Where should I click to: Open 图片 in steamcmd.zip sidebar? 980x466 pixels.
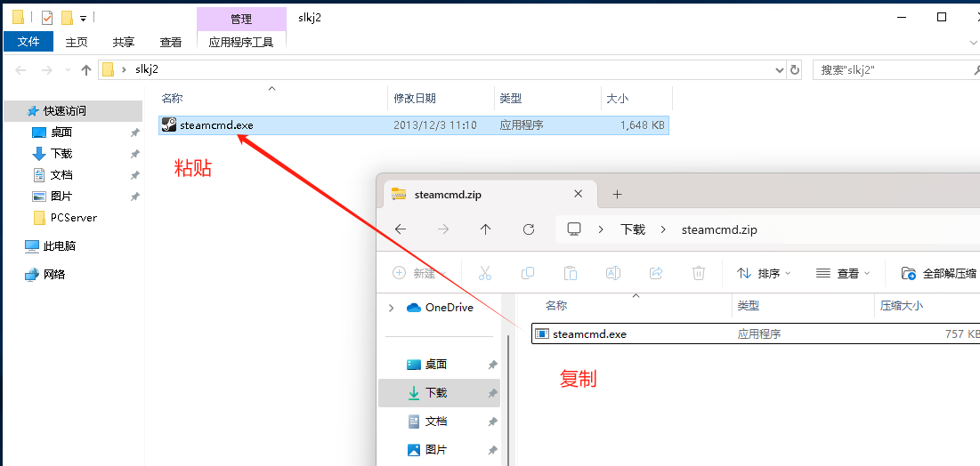point(436,449)
